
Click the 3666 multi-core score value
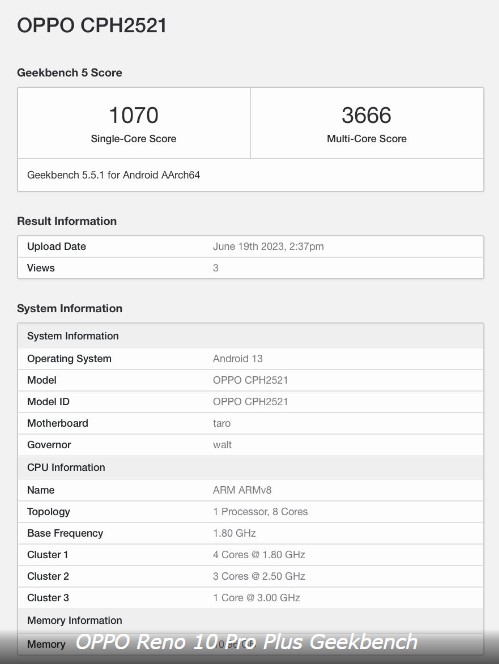[x=366, y=115]
